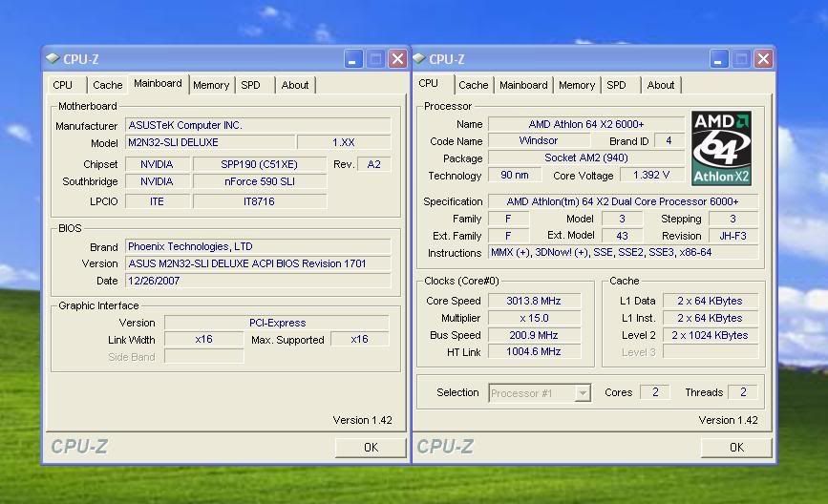Open Memory tab in right window
The image size is (828, 504).
click(x=577, y=85)
